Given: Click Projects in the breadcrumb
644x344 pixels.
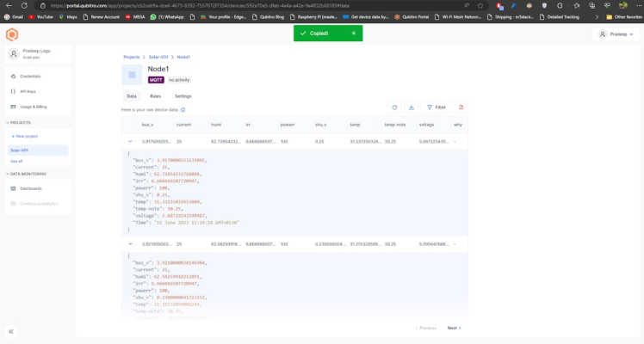Looking at the screenshot, I should coord(132,57).
